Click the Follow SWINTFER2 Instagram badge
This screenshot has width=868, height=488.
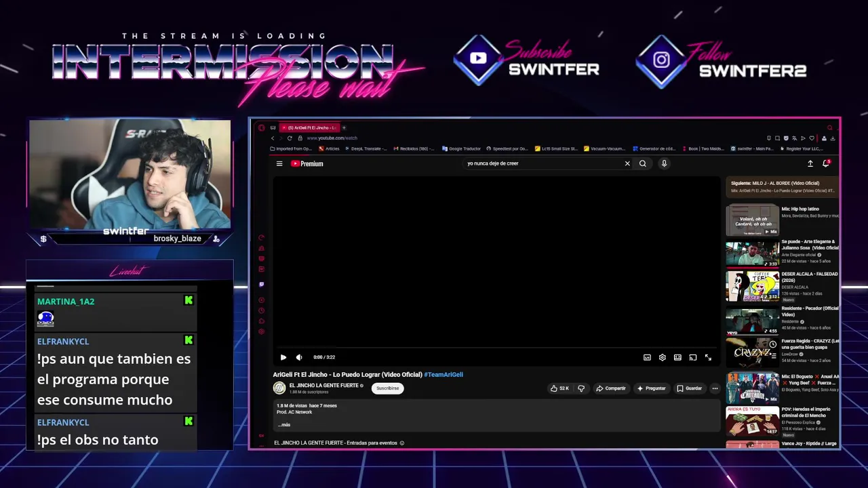point(722,60)
